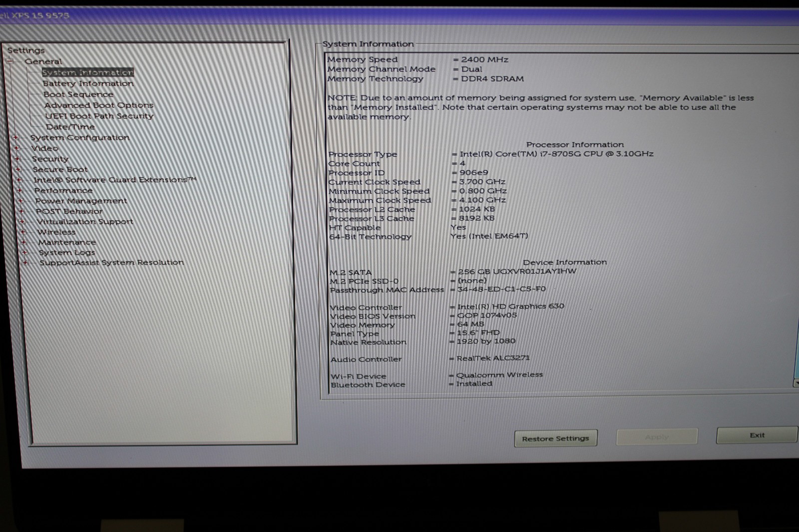This screenshot has width=799, height=532.
Task: Click the Memory Speed 2400 MHz value
Action: point(484,59)
